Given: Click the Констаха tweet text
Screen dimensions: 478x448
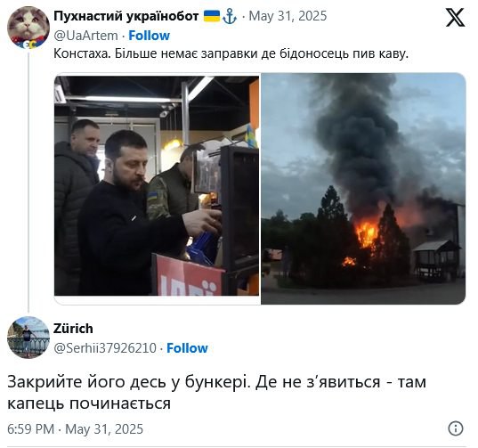Looking at the screenshot, I should (x=231, y=53).
